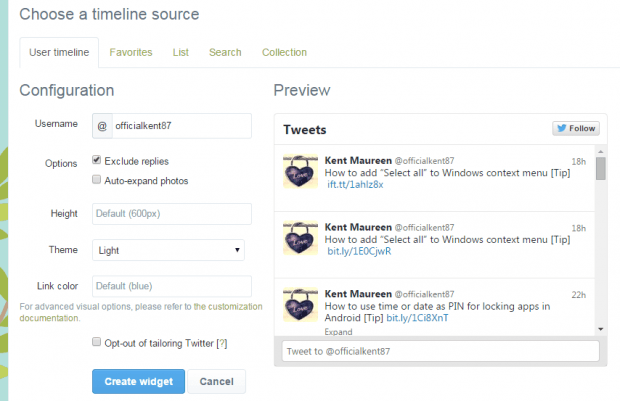Click the Link color input field

click(x=172, y=286)
